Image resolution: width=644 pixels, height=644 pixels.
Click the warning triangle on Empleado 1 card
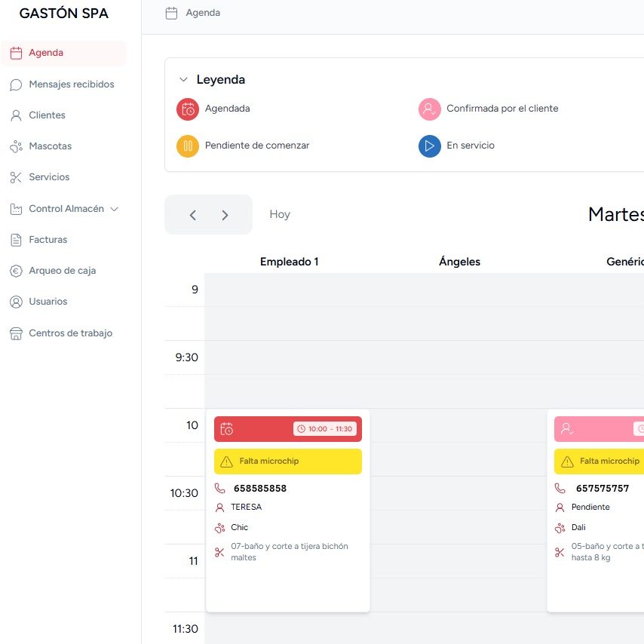click(227, 462)
